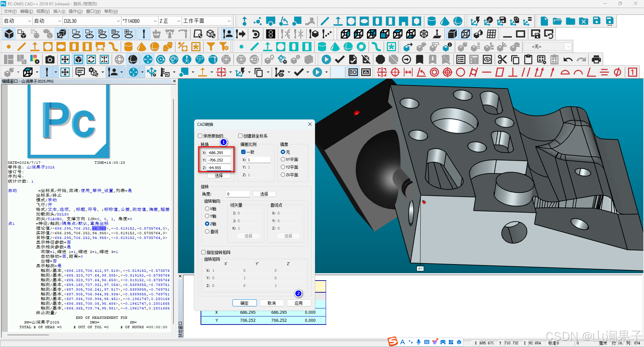Click 取消 button in CAD转换 dialog
Viewport: 644px width, 347px height.
(x=272, y=303)
